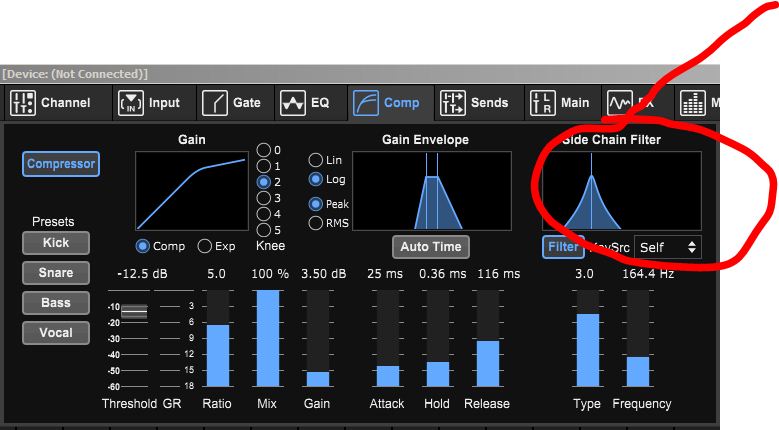Select Knee value 1
Viewport: 779px width, 430px height.
263,166
